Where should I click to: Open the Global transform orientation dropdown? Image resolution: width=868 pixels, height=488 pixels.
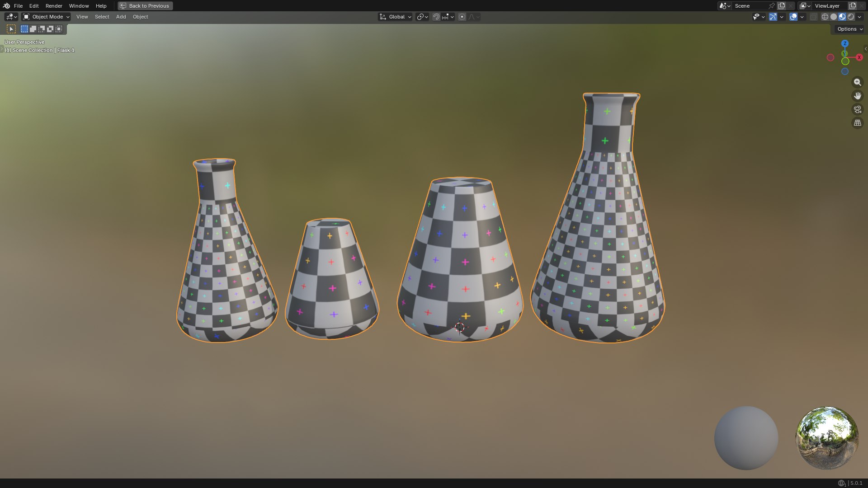tap(395, 17)
